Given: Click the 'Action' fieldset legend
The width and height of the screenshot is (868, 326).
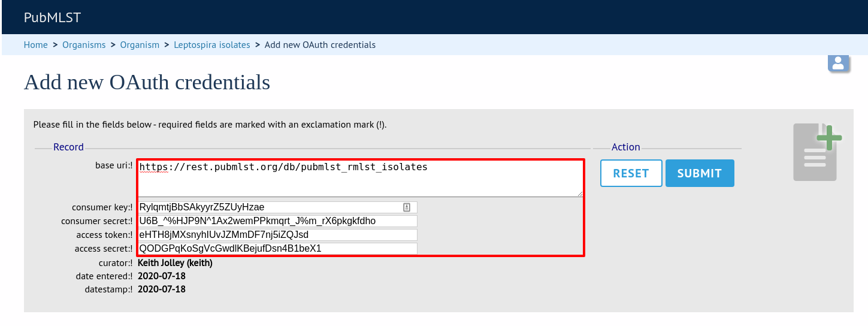Looking at the screenshot, I should 626,147.
